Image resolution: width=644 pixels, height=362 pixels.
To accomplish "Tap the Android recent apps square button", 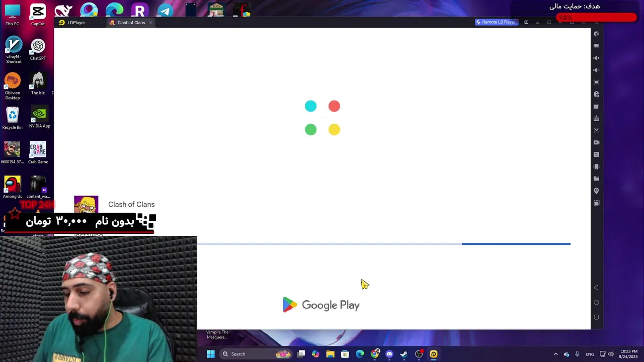I will (x=596, y=317).
